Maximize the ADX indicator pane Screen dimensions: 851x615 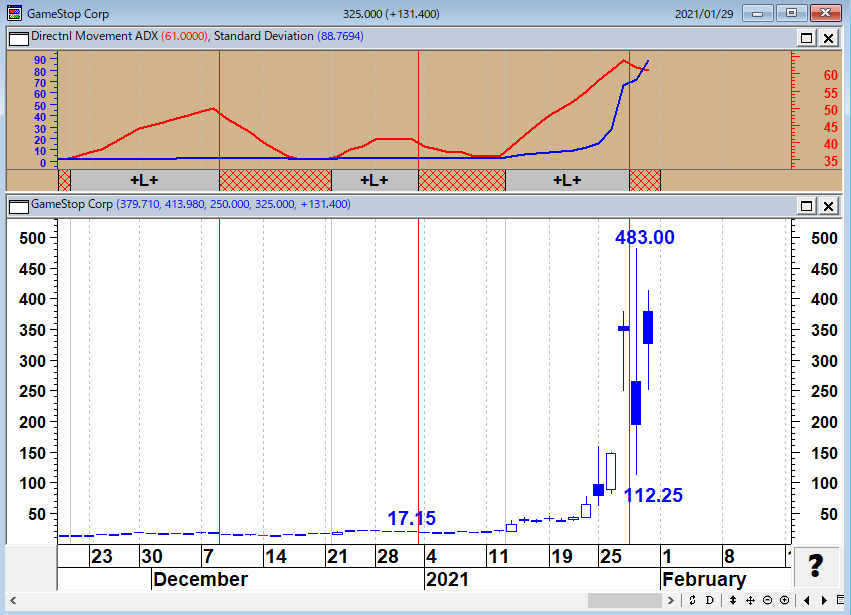(806, 38)
